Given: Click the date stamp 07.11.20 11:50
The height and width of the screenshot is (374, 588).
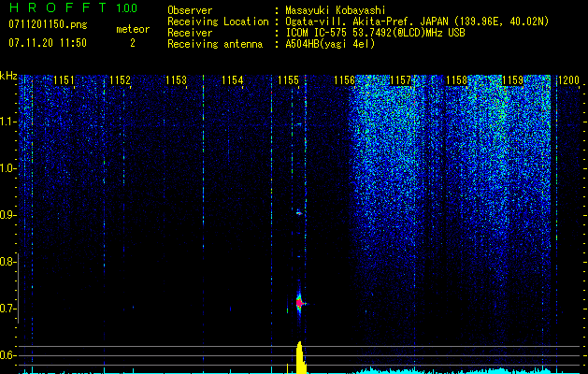Looking at the screenshot, I should point(48,42).
